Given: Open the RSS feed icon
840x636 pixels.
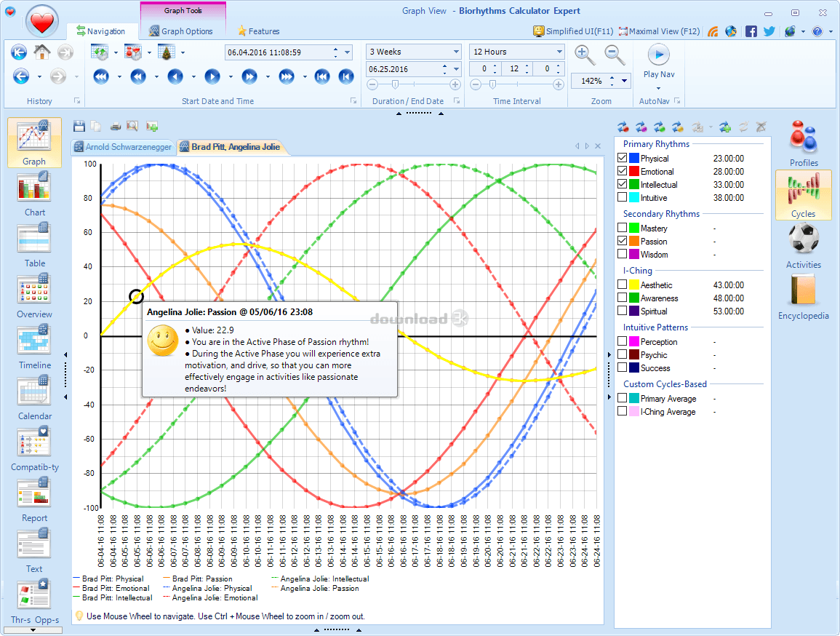Looking at the screenshot, I should (x=713, y=31).
